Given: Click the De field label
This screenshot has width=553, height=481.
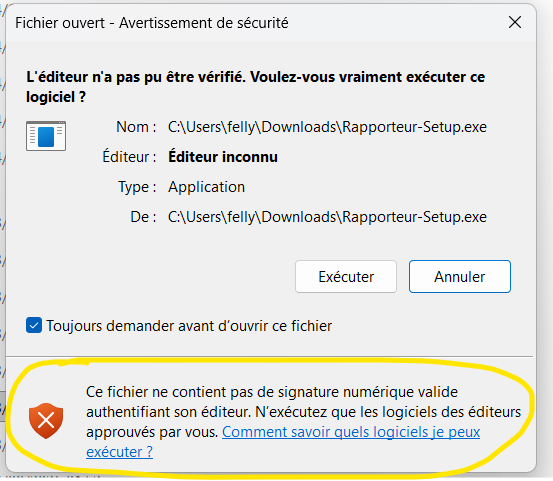Looking at the screenshot, I should [x=143, y=217].
